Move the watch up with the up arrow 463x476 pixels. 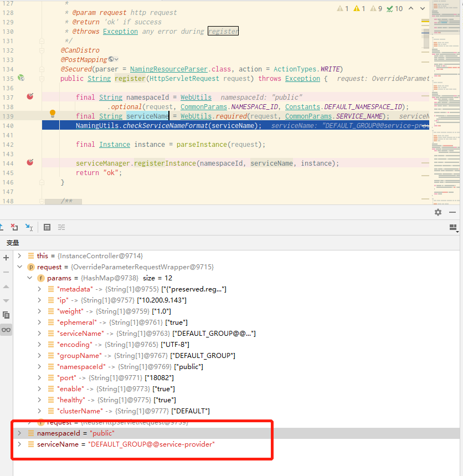6,286
